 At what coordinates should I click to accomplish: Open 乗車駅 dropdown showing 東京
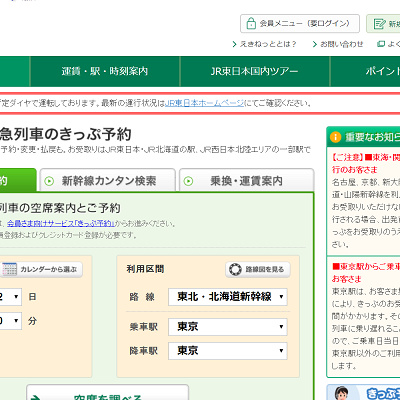228,327
